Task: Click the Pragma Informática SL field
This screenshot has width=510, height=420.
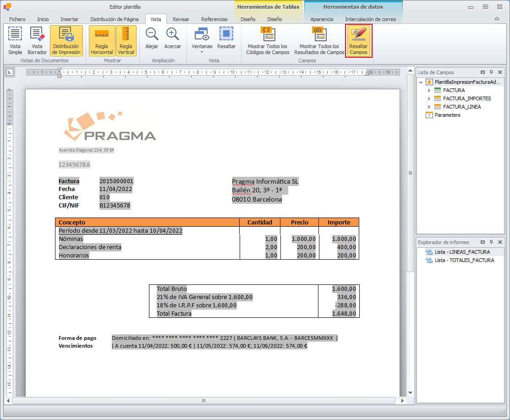Action: (265, 181)
